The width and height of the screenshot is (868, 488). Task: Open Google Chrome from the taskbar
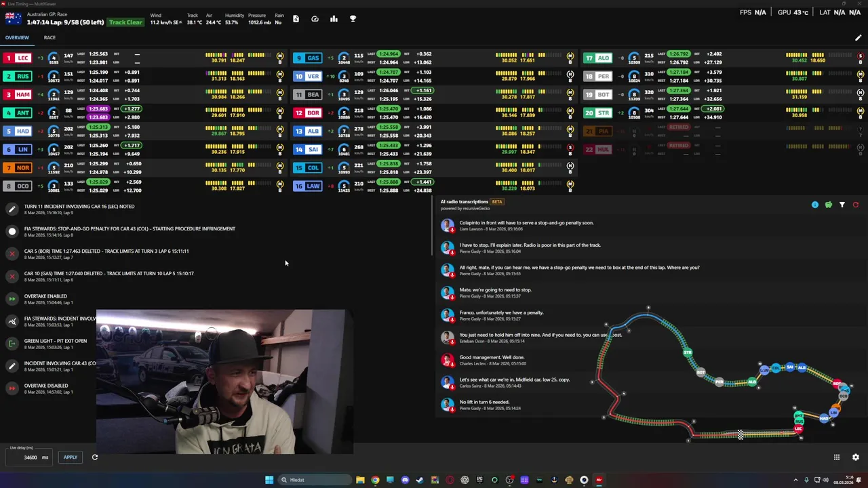coord(375,480)
